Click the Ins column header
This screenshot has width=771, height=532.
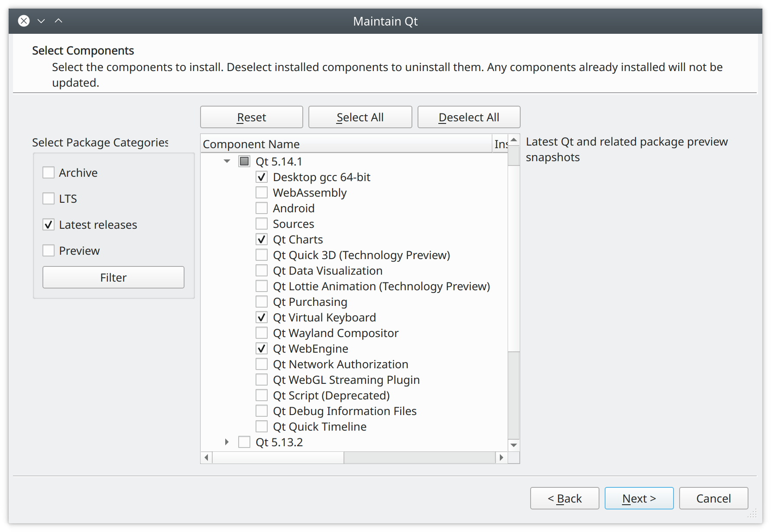[500, 144]
